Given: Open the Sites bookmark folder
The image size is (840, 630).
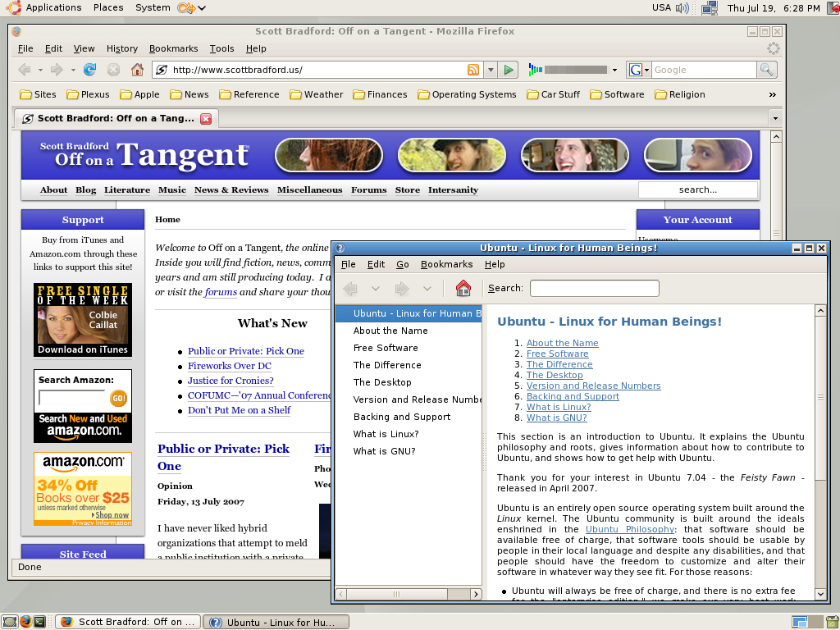Looking at the screenshot, I should pos(38,94).
